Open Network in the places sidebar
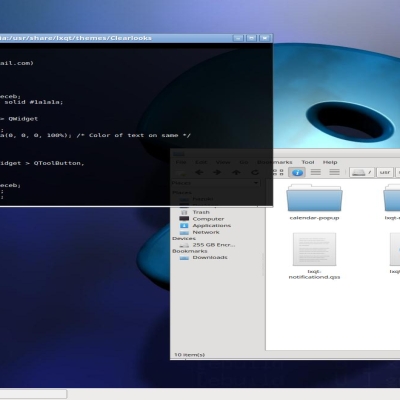Image resolution: width=400 pixels, height=400 pixels. tap(206, 232)
